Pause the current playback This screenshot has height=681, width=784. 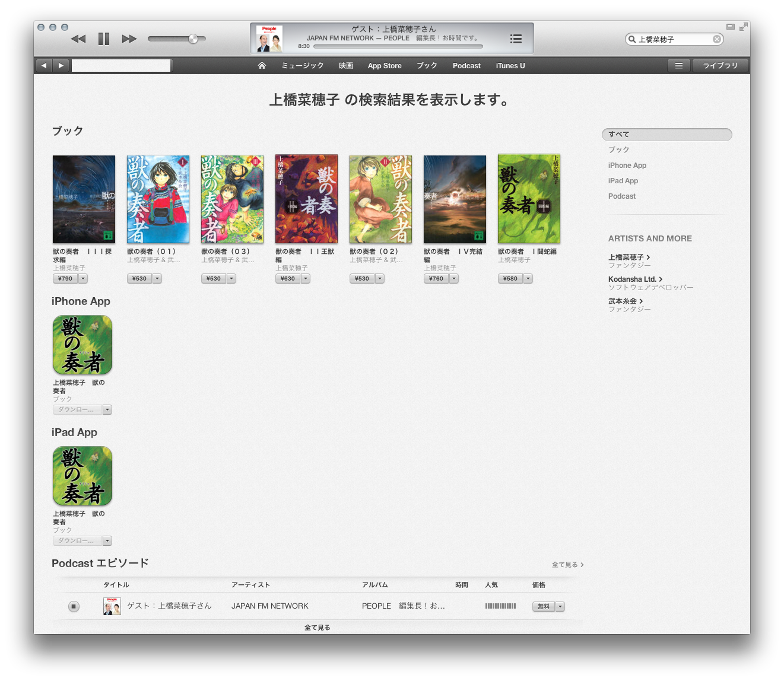point(104,39)
